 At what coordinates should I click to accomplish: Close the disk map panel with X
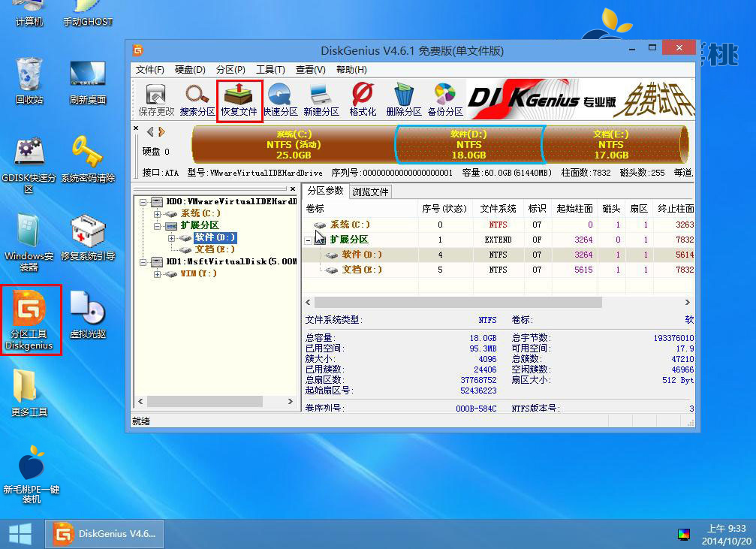136,128
